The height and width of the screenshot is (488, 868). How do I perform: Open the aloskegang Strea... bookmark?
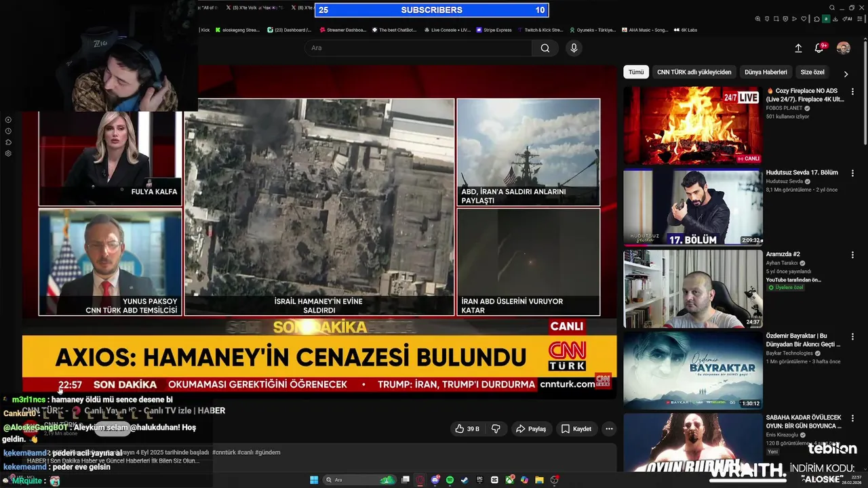(x=238, y=30)
